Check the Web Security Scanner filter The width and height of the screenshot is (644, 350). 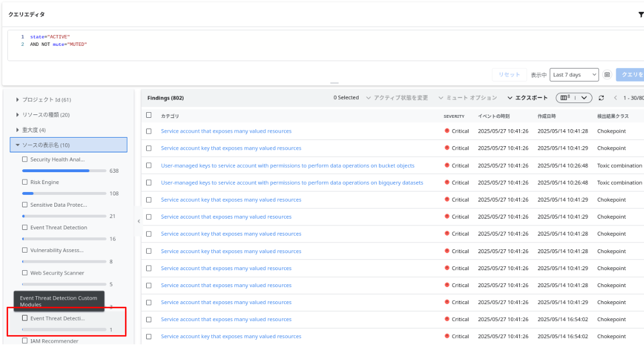pos(25,273)
